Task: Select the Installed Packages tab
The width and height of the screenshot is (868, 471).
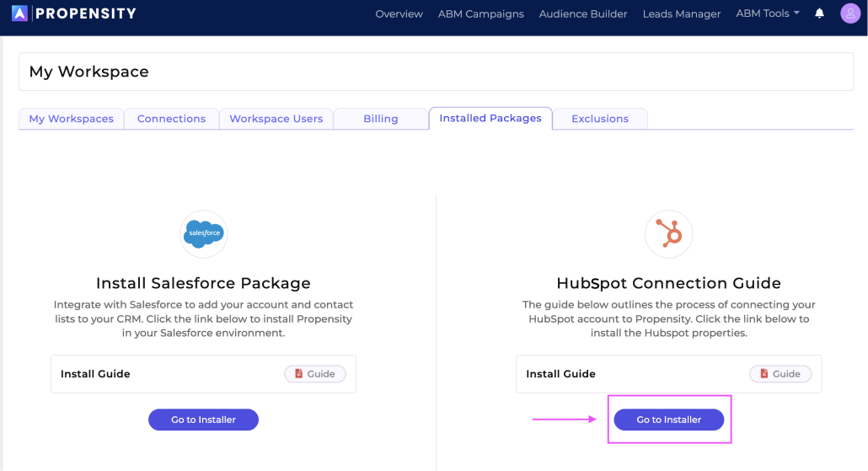Action: [490, 118]
